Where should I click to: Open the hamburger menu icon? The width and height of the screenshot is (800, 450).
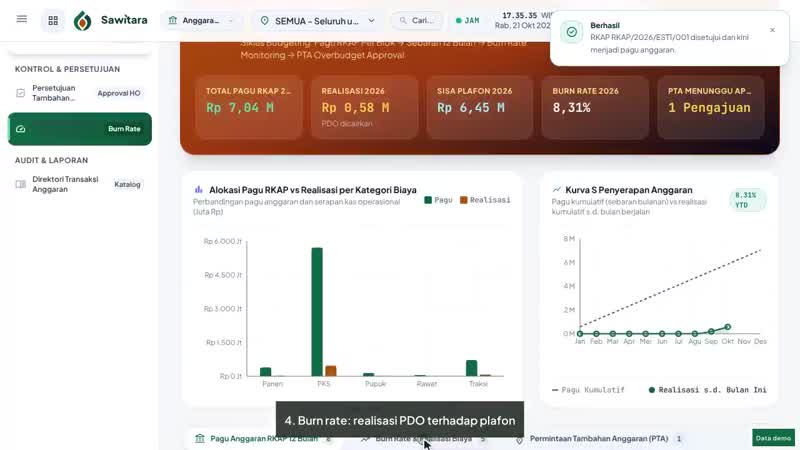click(x=21, y=19)
